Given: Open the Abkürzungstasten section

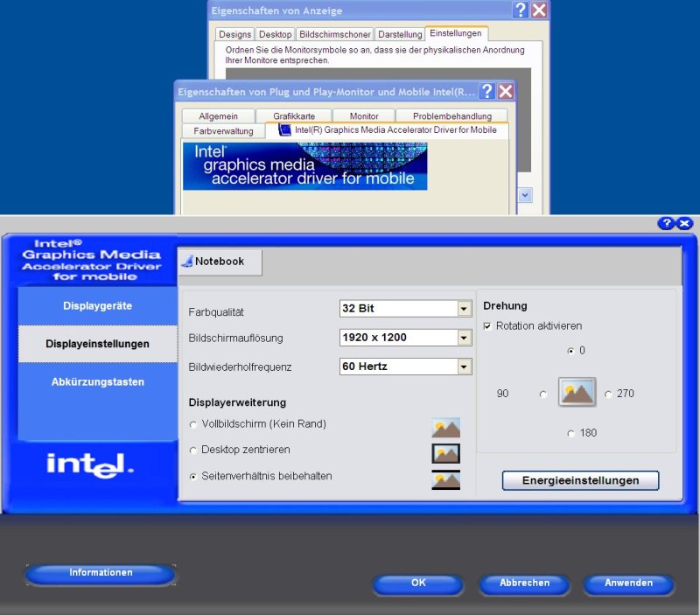Looking at the screenshot, I should click(x=97, y=382).
